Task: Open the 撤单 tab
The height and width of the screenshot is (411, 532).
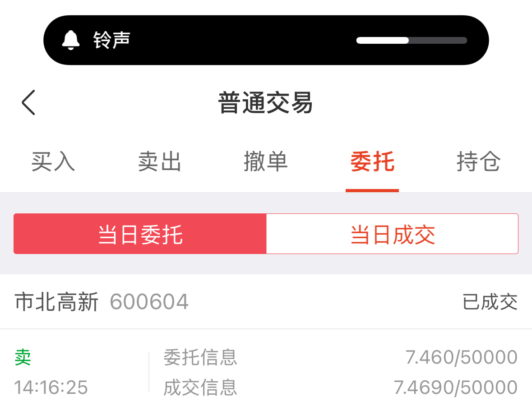Action: (x=266, y=162)
